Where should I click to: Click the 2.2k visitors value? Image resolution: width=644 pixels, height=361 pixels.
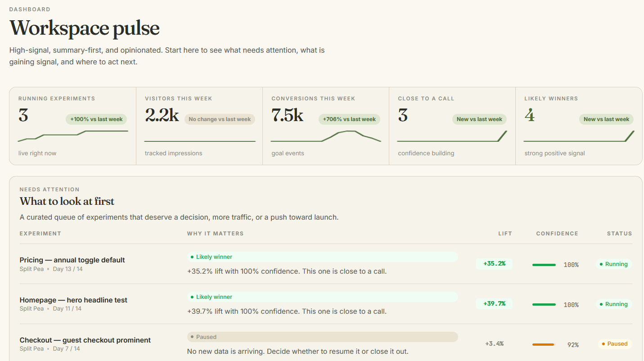162,115
